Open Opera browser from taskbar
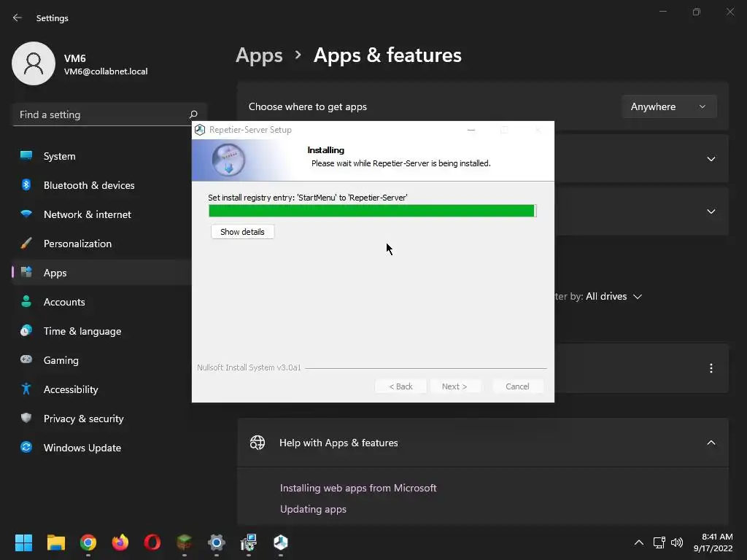The width and height of the screenshot is (747, 560). 152,542
